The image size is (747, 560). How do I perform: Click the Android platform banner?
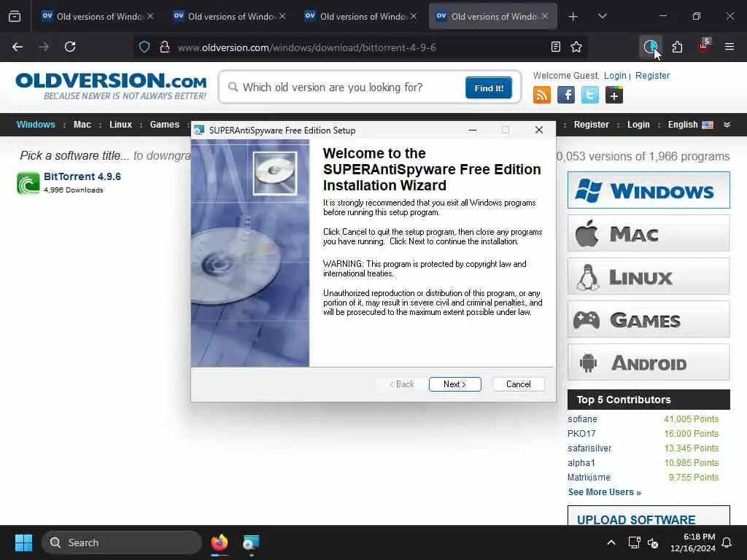tap(649, 362)
